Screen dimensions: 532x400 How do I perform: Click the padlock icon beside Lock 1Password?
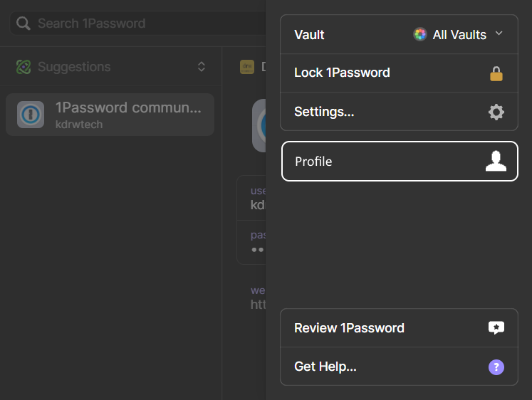(496, 73)
